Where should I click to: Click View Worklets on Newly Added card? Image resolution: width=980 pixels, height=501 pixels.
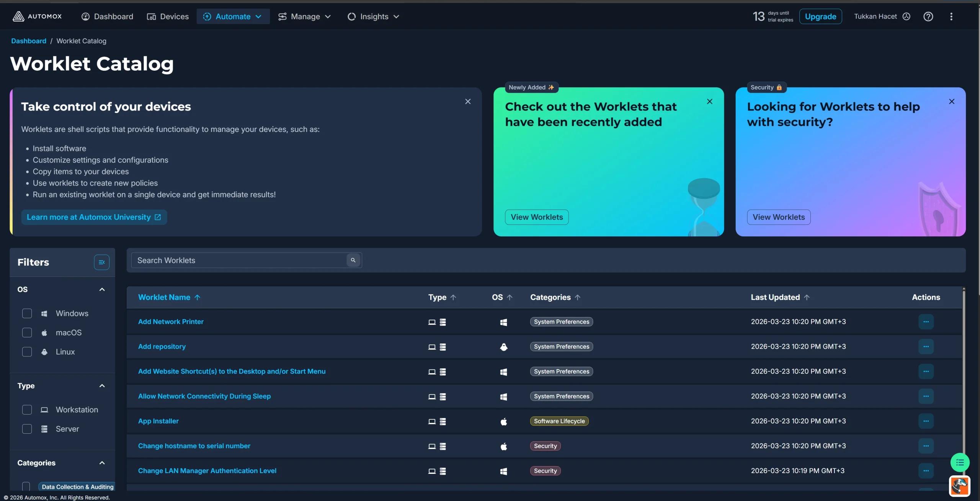pos(537,217)
